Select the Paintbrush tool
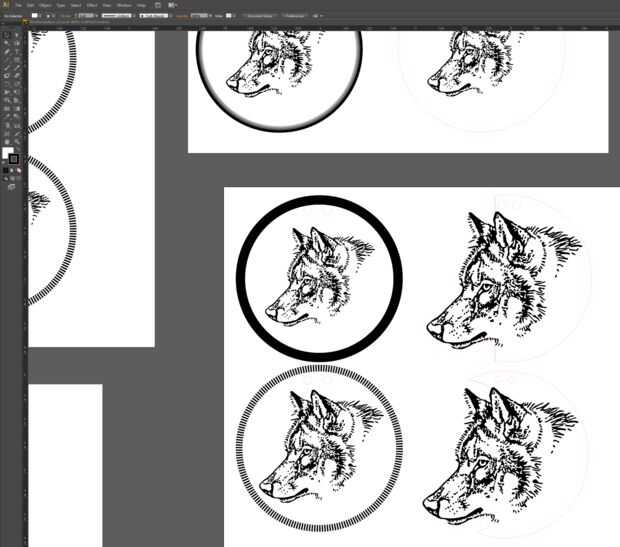The image size is (620, 547). (6, 68)
